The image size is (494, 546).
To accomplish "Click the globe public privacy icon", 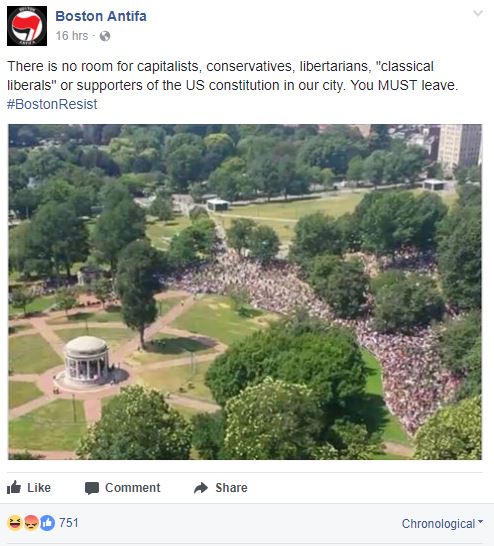I will tap(105, 36).
